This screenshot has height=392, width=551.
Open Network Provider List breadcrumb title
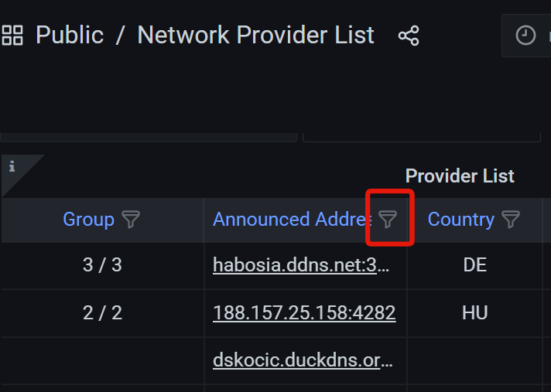tap(256, 35)
